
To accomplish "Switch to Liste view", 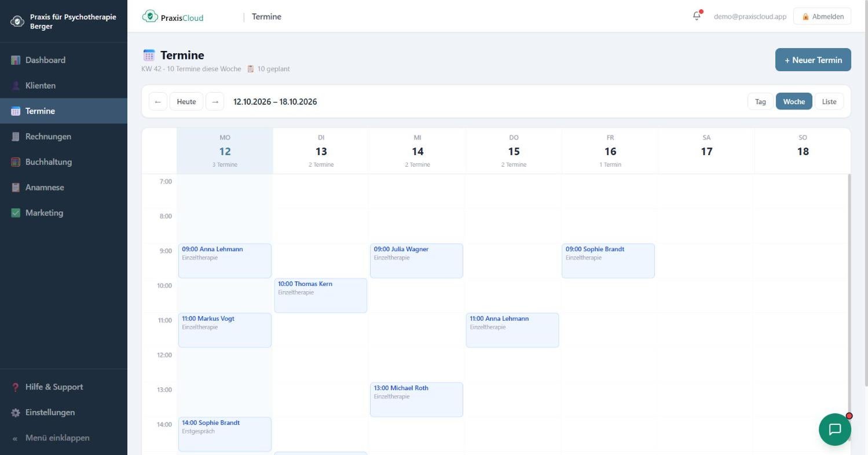I will [x=829, y=102].
